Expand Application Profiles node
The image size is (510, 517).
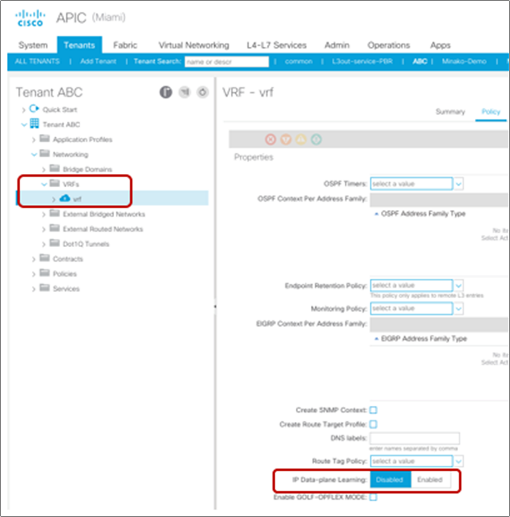click(33, 140)
